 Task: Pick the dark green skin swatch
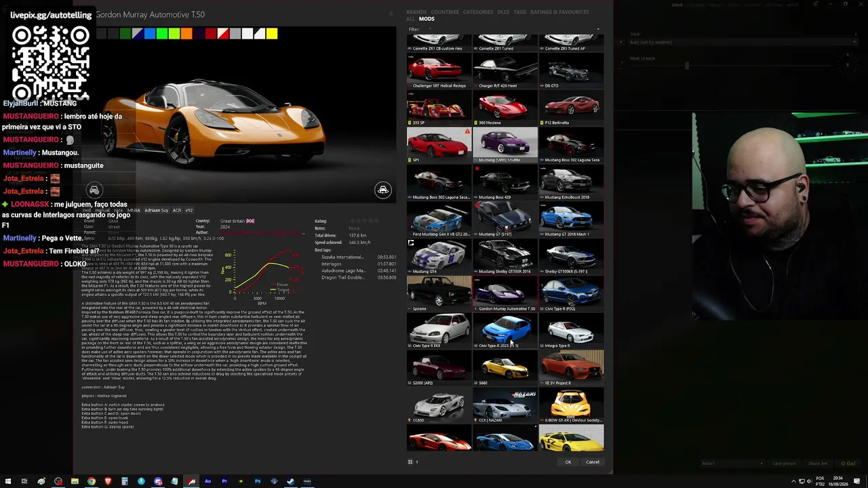click(x=125, y=33)
